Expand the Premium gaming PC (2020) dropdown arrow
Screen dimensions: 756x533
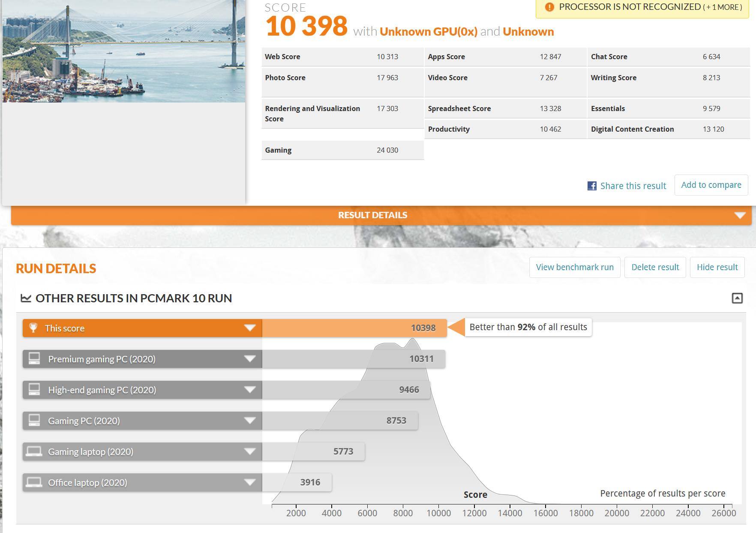pos(250,358)
